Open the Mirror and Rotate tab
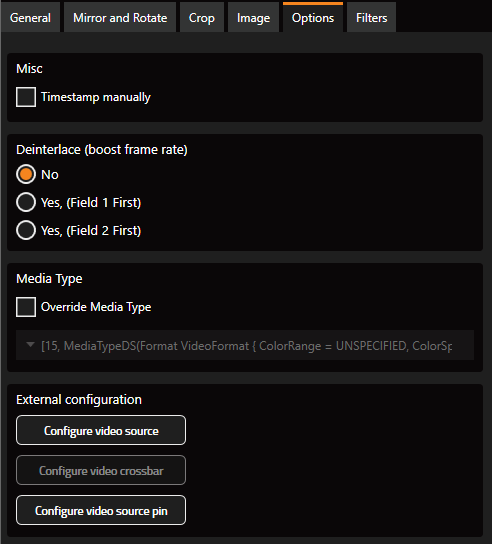The height and width of the screenshot is (544, 492). (x=120, y=17)
